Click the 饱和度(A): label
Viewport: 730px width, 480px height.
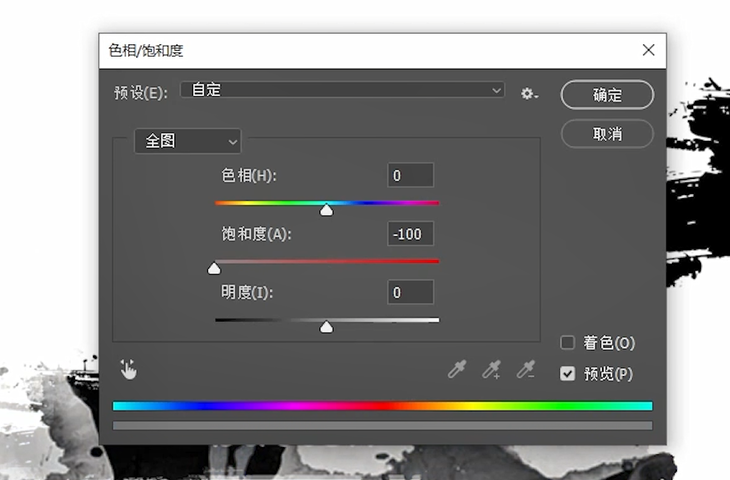click(x=256, y=234)
